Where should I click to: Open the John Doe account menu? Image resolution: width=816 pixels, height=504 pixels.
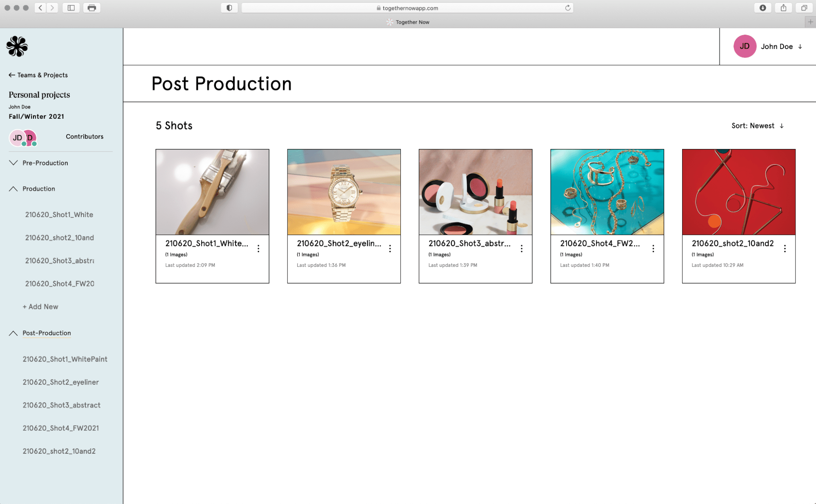(776, 47)
